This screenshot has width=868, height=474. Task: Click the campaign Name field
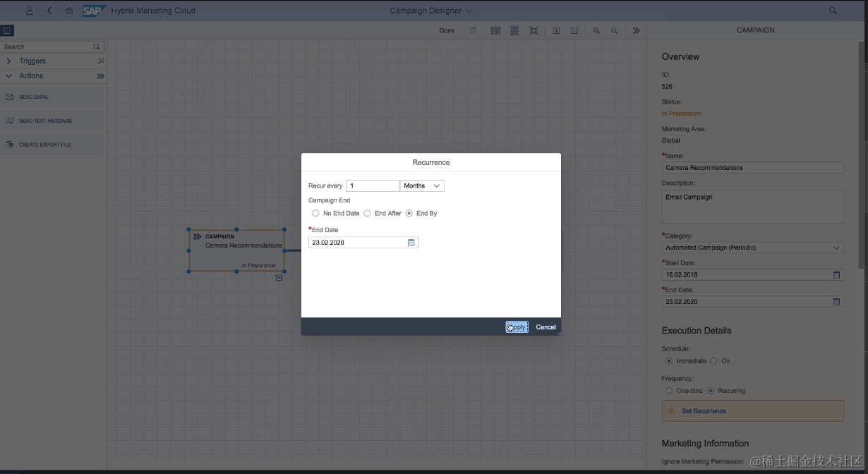point(752,168)
